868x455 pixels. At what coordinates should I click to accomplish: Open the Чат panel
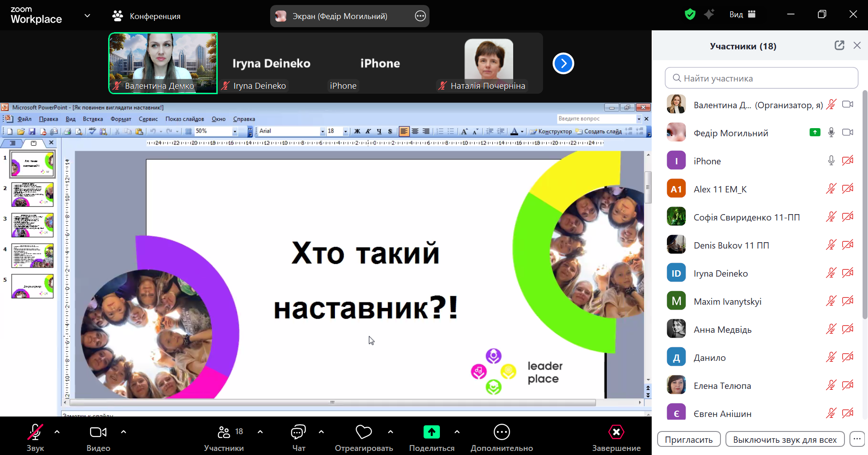(299, 437)
